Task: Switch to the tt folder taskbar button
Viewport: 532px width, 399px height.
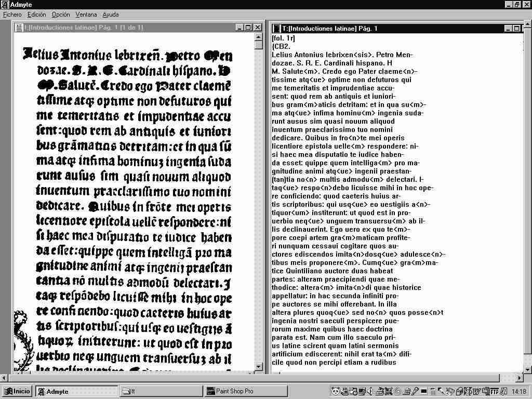Action: click(161, 391)
